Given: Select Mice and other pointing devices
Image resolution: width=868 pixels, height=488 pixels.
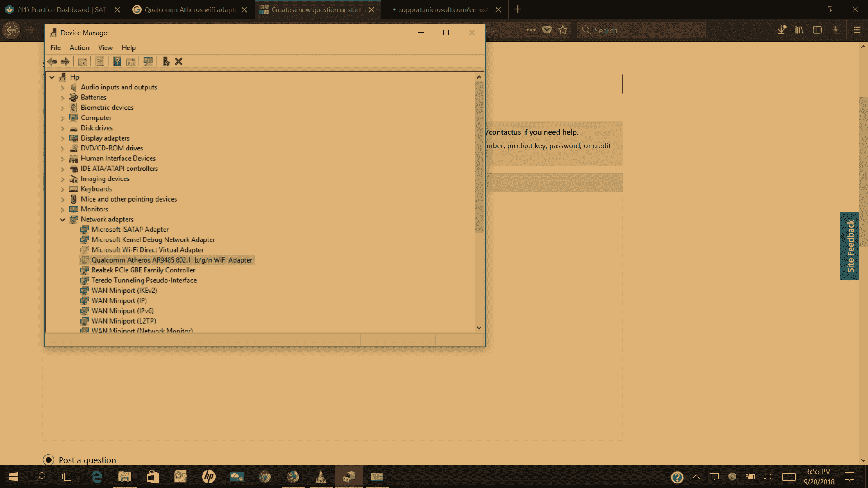Looking at the screenshot, I should coord(129,199).
